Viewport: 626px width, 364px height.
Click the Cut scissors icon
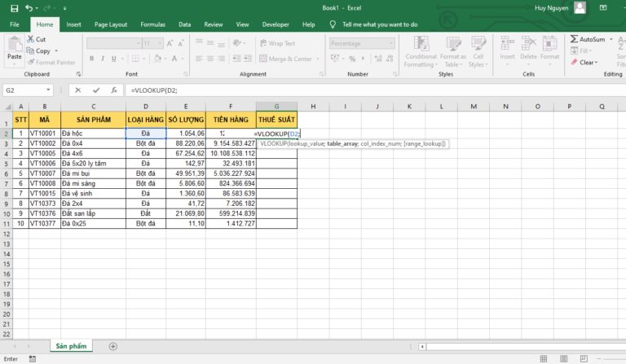(30, 39)
